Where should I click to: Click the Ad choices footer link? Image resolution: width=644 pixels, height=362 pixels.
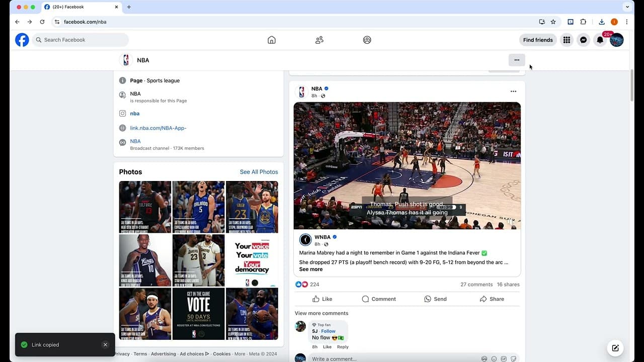(194, 354)
